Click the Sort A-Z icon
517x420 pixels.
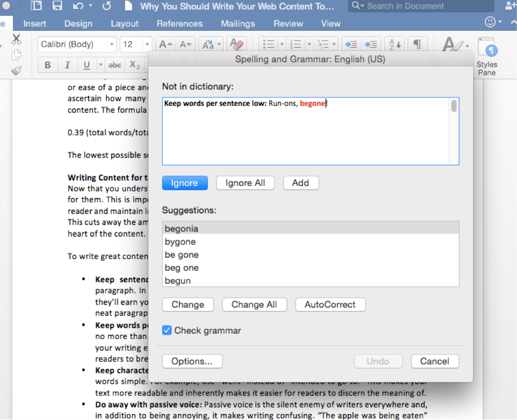coord(395,44)
